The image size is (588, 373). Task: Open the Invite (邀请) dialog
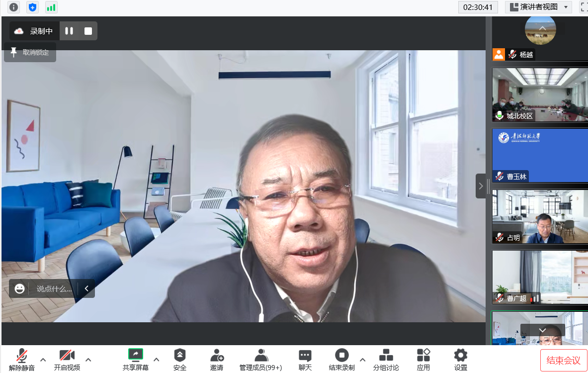pos(217,359)
